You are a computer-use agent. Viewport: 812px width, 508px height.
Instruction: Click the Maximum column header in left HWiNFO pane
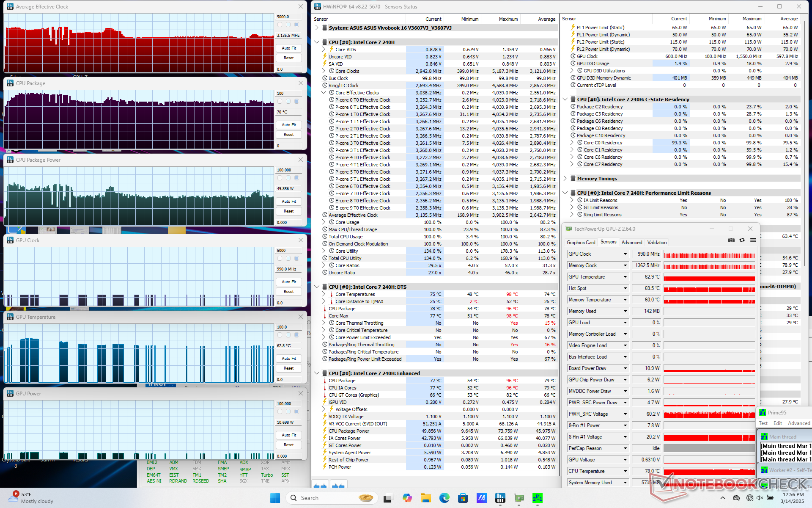pyautogui.click(x=501, y=19)
